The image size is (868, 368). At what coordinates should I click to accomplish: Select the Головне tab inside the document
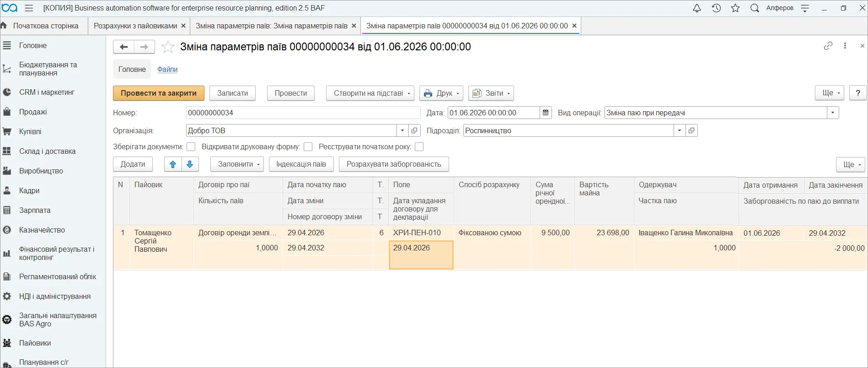132,70
